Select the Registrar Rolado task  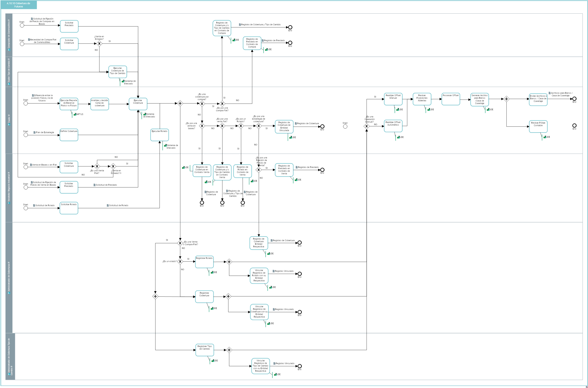click(x=204, y=262)
